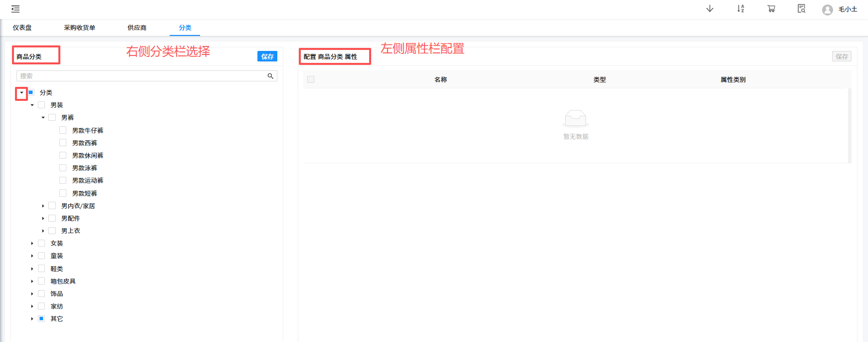Click the blue 保存 button in 商品分类 panel
This screenshot has height=342, width=868.
[x=267, y=56]
